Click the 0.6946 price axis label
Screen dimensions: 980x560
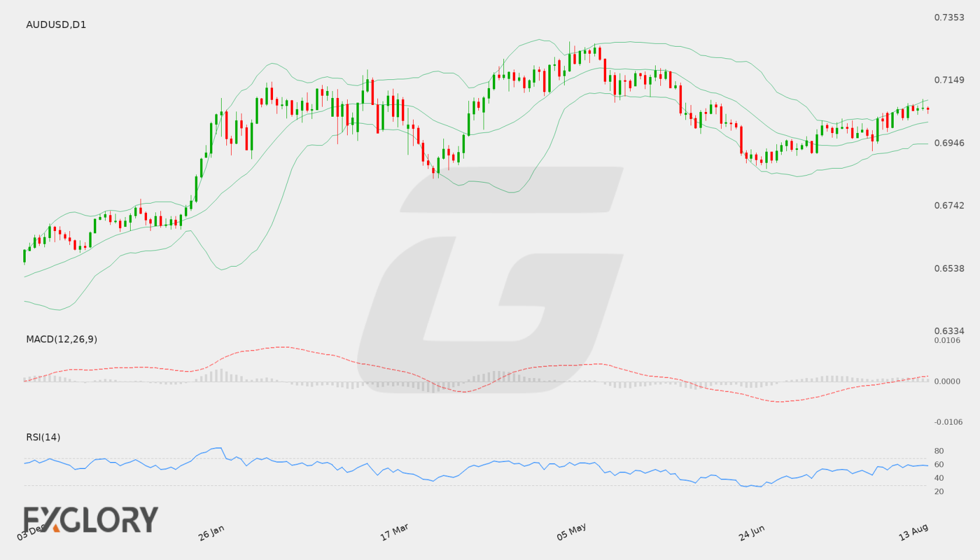coord(949,143)
